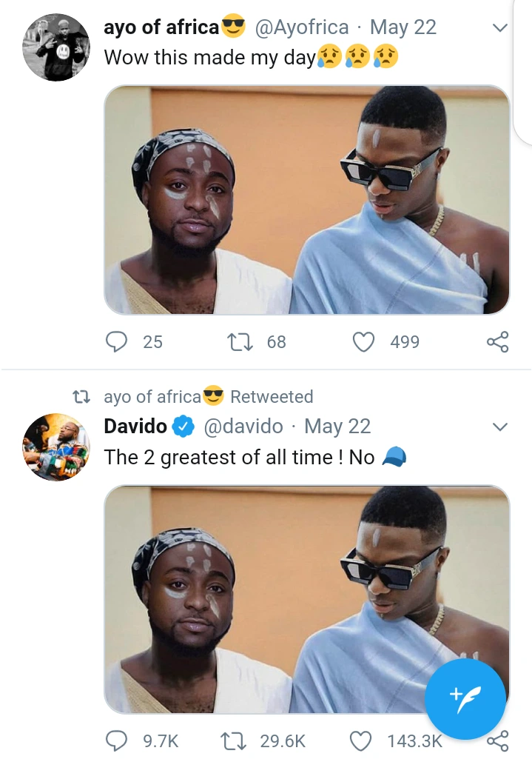Open dropdown menu on ayo of africa's tweet
Screen dimensions: 532x762
500,29
